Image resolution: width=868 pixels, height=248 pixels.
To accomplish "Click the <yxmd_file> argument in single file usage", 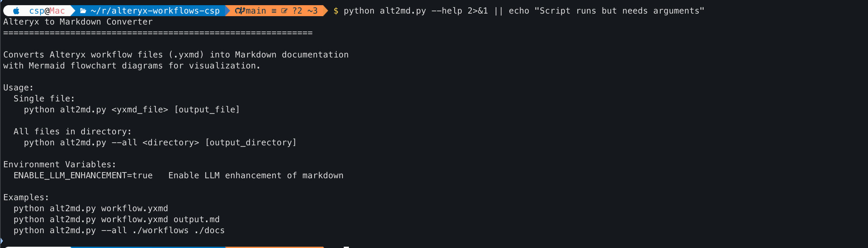I will (140, 110).
